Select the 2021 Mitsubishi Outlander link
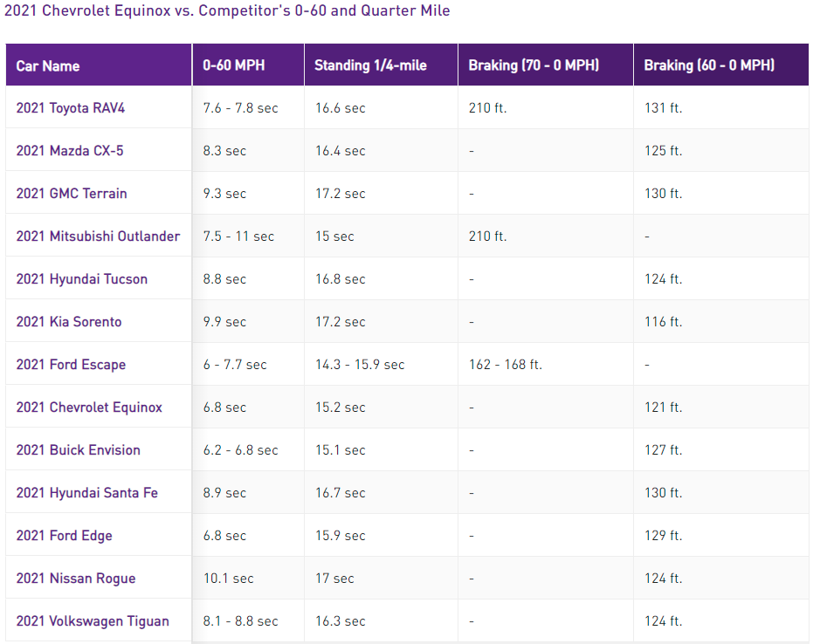The width and height of the screenshot is (820, 644). pyautogui.click(x=98, y=236)
